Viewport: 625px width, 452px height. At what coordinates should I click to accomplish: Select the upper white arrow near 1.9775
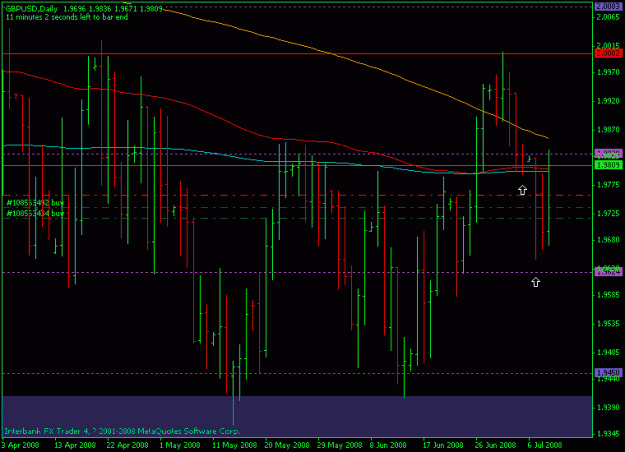tap(522, 190)
